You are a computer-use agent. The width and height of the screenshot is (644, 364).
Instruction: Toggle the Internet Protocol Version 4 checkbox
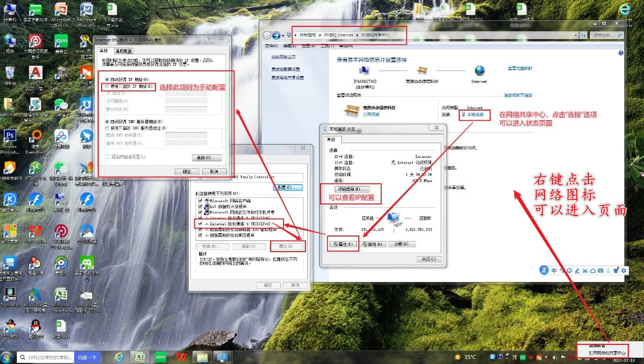click(200, 224)
